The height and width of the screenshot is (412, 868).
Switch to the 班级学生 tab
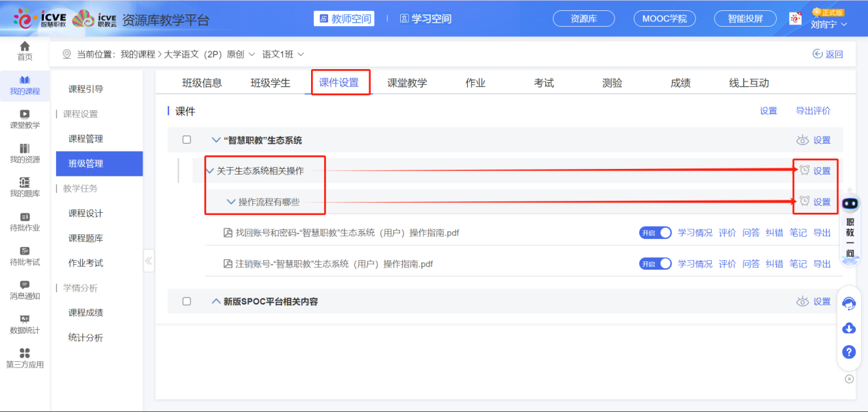[270, 83]
